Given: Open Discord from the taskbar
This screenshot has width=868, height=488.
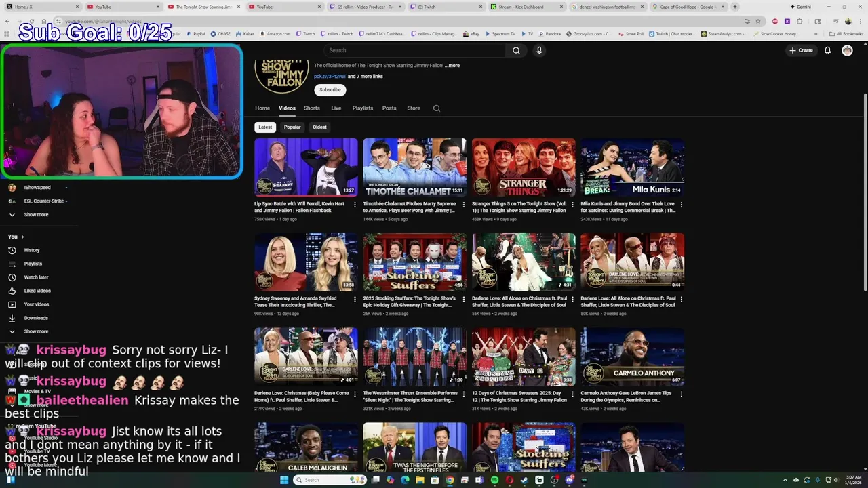Looking at the screenshot, I should tap(570, 480).
